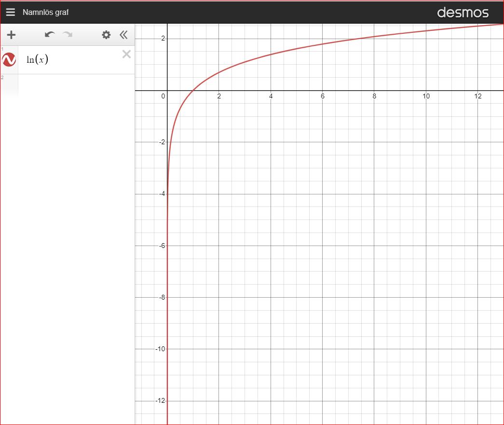Click the desmos logo
Screen dimensions: 504x425
pyautogui.click(x=463, y=13)
